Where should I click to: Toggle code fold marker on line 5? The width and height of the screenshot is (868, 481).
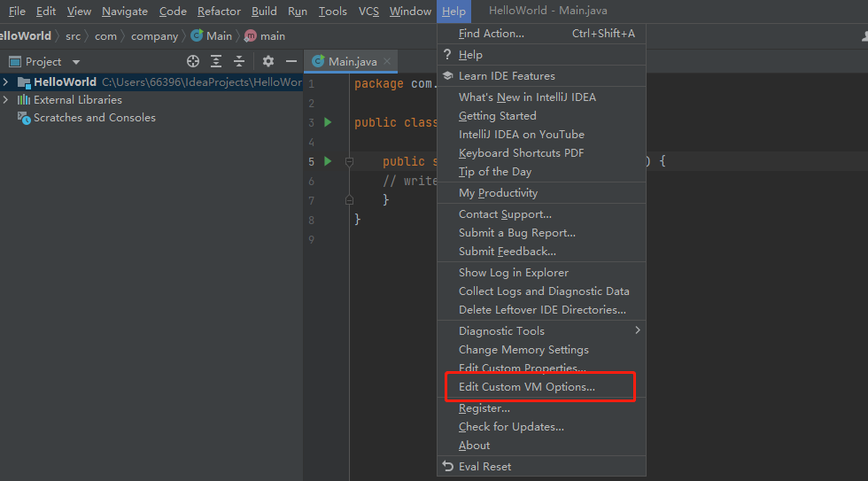pyautogui.click(x=349, y=161)
